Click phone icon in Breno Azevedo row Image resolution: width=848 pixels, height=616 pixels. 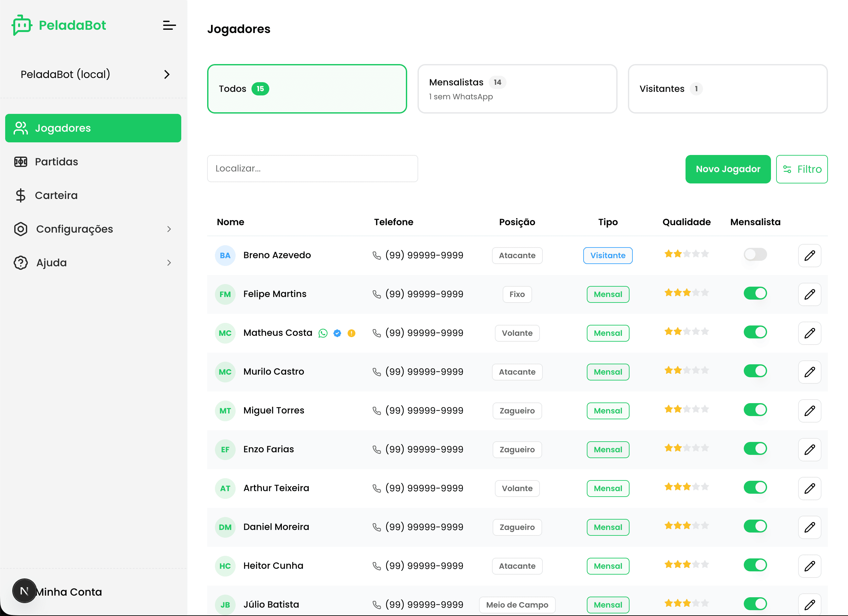[376, 256]
